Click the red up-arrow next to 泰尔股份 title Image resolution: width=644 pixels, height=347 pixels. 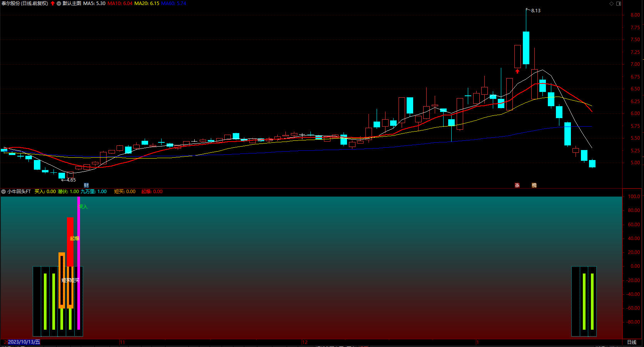coord(53,3)
